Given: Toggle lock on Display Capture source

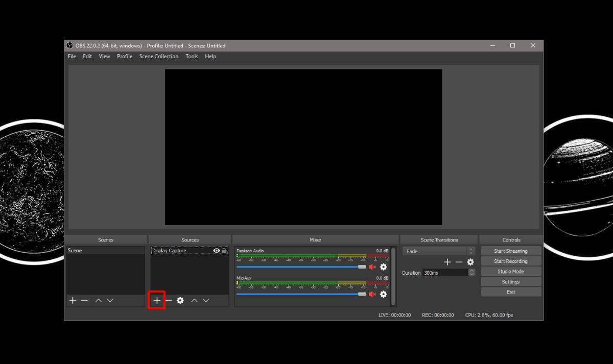Looking at the screenshot, I should pos(224,251).
